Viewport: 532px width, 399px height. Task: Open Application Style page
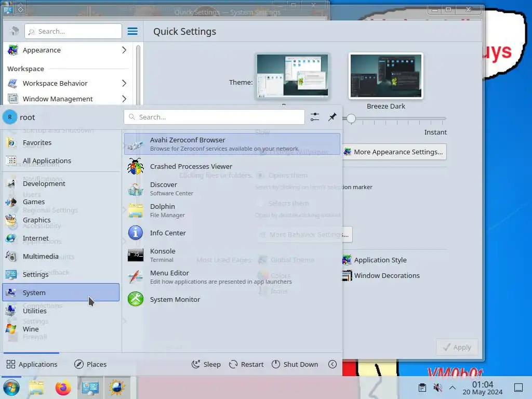coord(375,260)
